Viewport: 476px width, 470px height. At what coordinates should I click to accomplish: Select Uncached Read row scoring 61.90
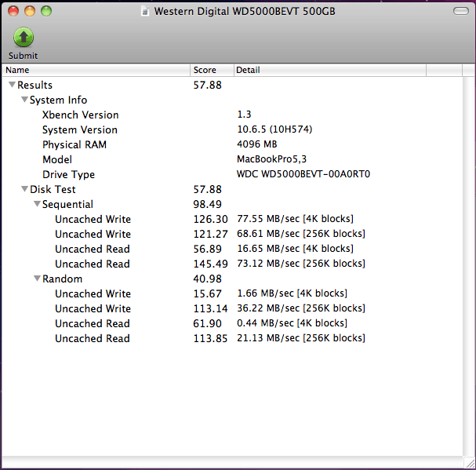click(232, 323)
